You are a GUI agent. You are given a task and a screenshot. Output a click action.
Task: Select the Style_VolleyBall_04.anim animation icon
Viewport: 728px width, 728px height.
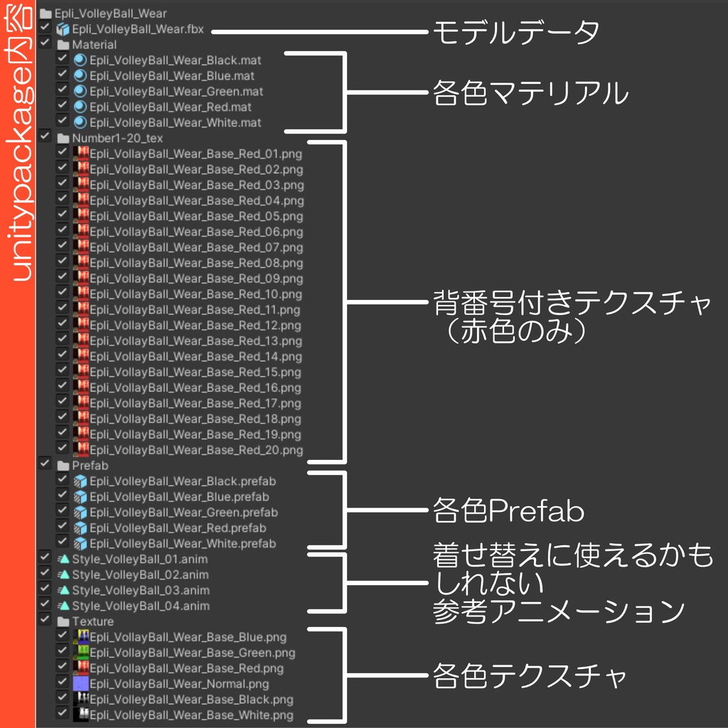63,606
